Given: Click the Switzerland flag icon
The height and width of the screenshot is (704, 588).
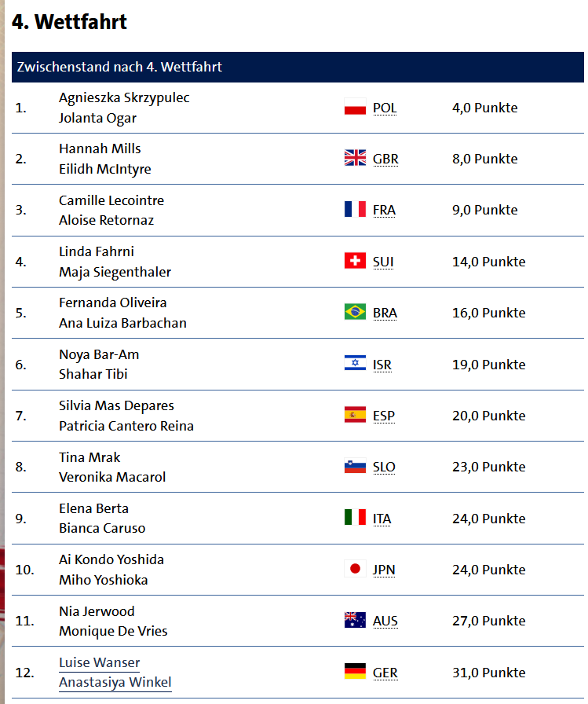Looking at the screenshot, I should tap(355, 261).
